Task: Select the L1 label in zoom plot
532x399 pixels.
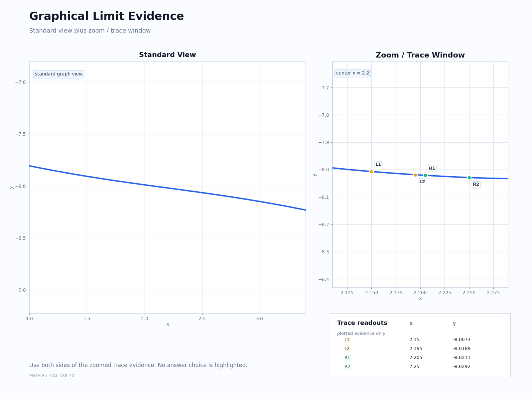Action: coord(378,165)
